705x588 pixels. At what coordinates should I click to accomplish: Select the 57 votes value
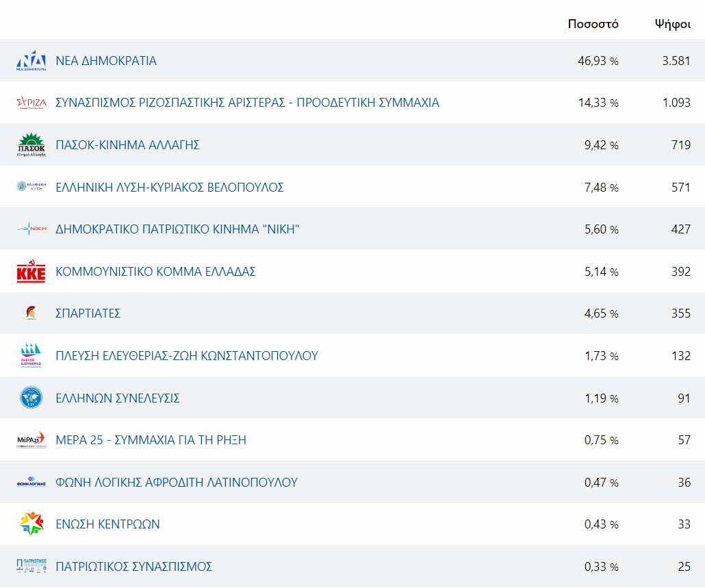click(x=684, y=439)
